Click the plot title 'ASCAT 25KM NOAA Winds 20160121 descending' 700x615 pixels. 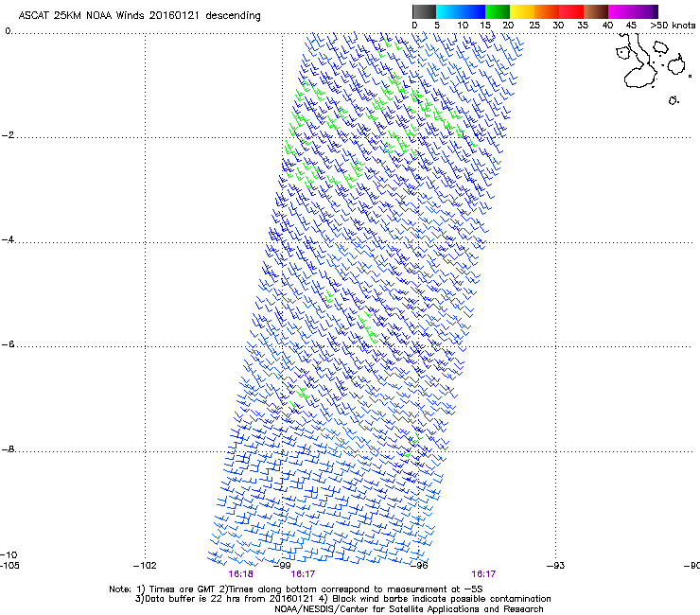pos(139,15)
